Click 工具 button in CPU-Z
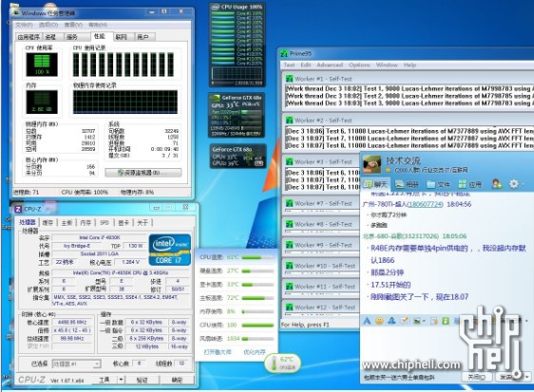 click(105, 380)
